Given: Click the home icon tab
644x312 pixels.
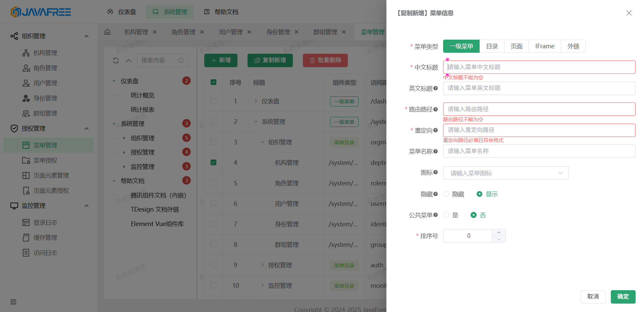Looking at the screenshot, I should 107,32.
